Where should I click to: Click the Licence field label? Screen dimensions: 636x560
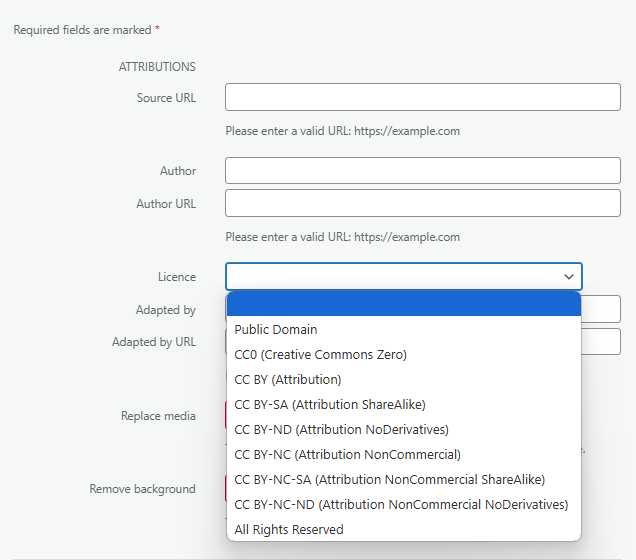point(177,277)
